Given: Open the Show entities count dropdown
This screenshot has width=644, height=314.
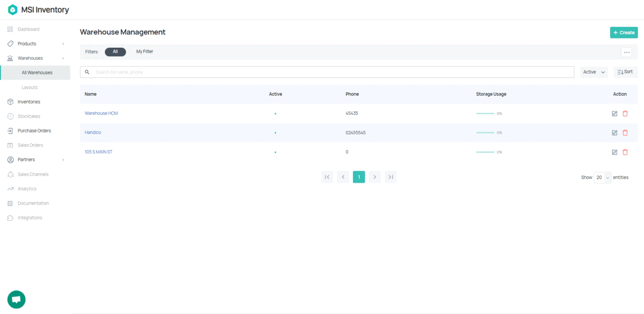Looking at the screenshot, I should (602, 178).
